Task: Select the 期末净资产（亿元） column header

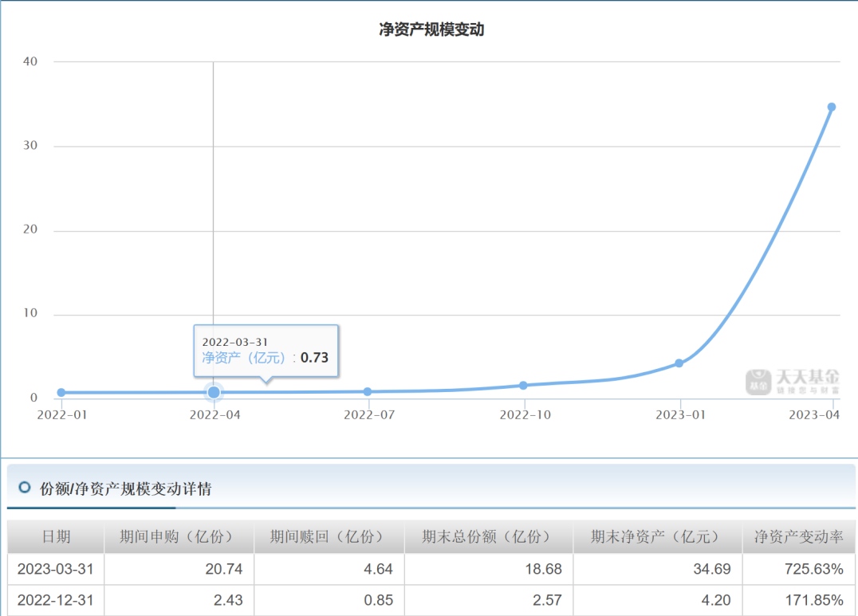Action: 657,536
